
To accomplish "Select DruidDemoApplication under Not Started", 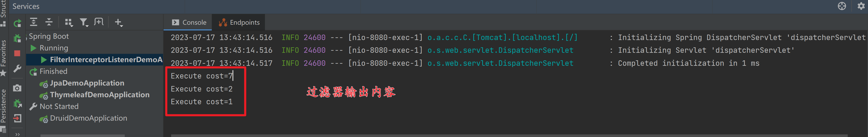I will point(88,118).
